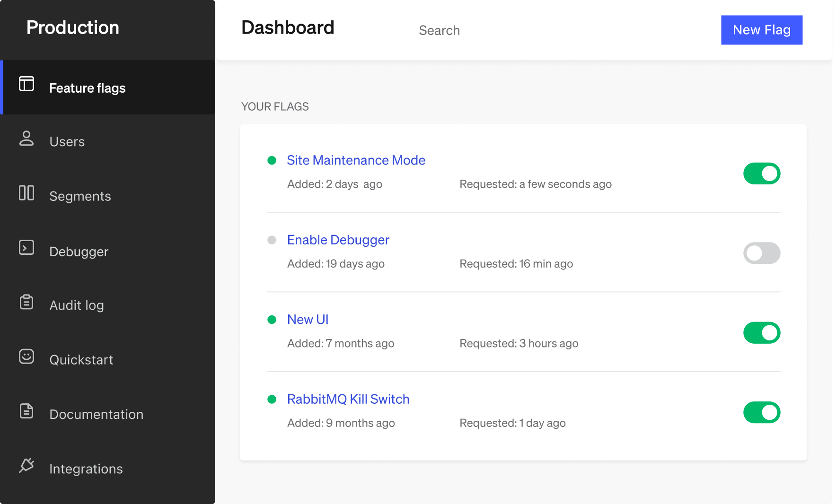Switch off RabbitMQ Kill Switch toggle
The width and height of the screenshot is (836, 504).
tap(761, 412)
